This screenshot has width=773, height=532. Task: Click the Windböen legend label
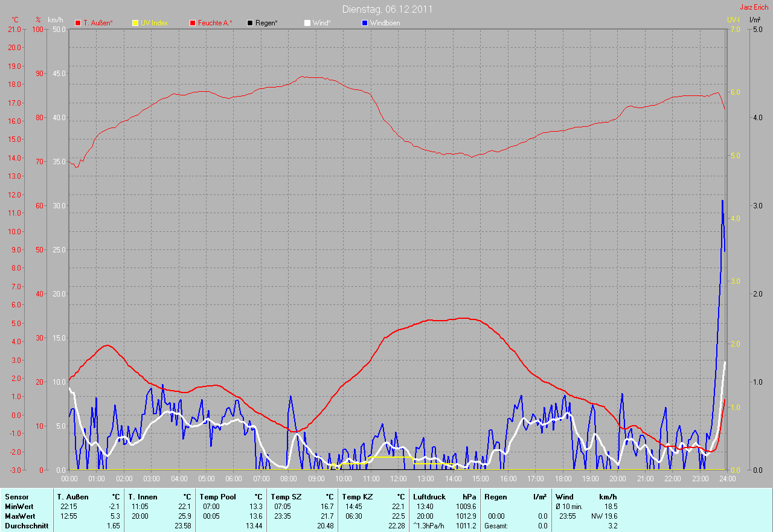[385, 23]
